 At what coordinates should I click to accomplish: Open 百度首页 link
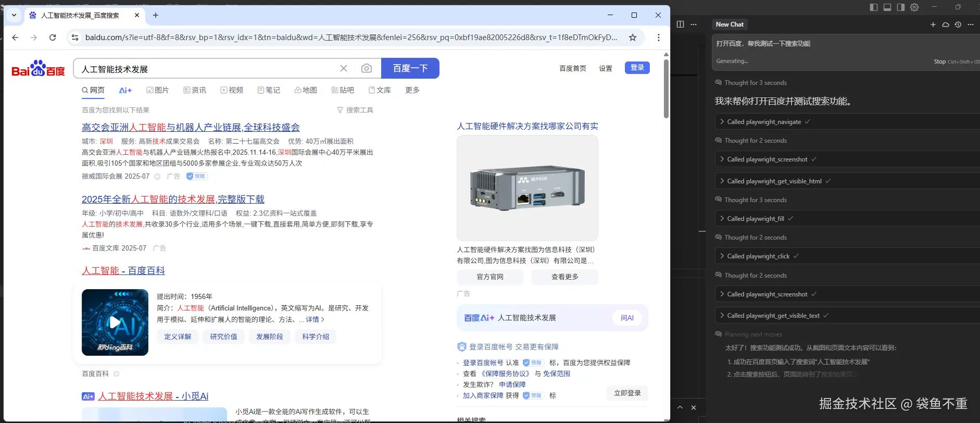[573, 68]
